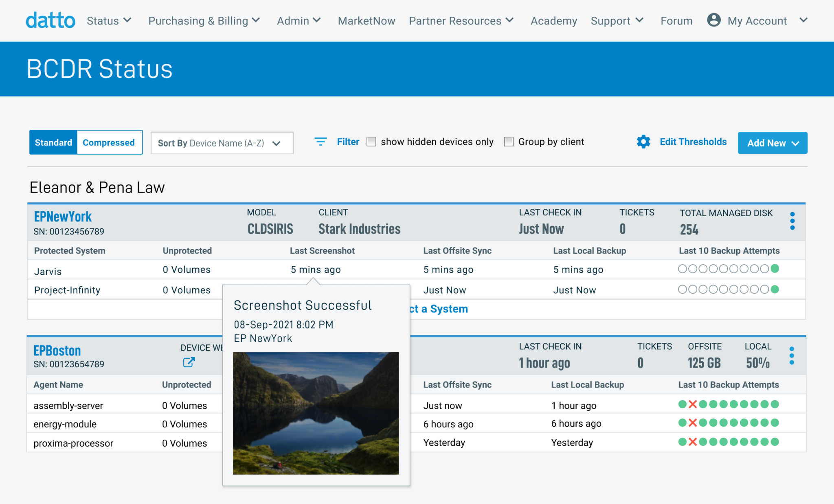Click the failed backup X for assembly-server
Image resolution: width=834 pixels, height=504 pixels.
[693, 404]
